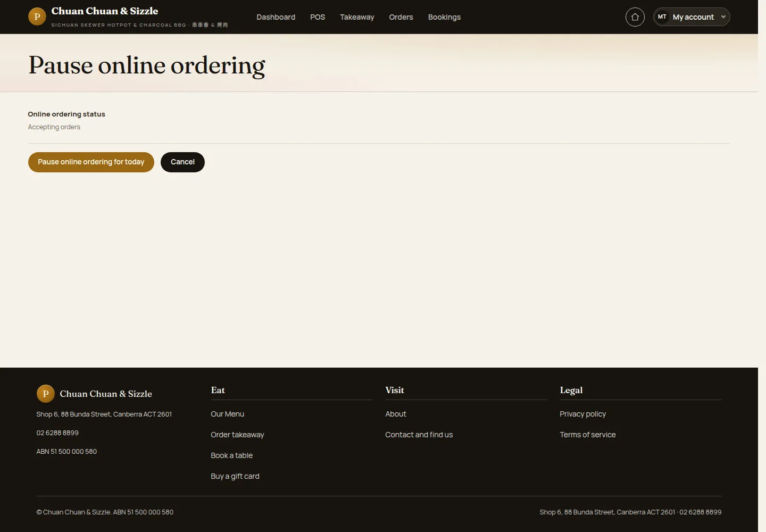Image resolution: width=766 pixels, height=532 pixels.
Task: Visit the About footer link
Action: coord(395,414)
